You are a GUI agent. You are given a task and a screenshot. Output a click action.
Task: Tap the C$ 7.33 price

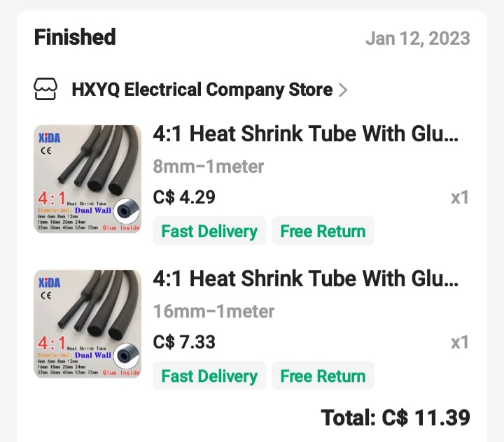pyautogui.click(x=184, y=343)
